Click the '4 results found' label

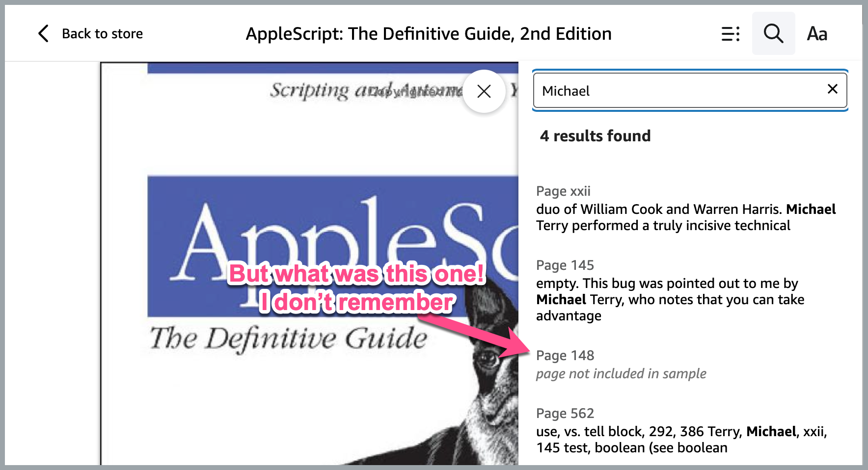pyautogui.click(x=595, y=136)
